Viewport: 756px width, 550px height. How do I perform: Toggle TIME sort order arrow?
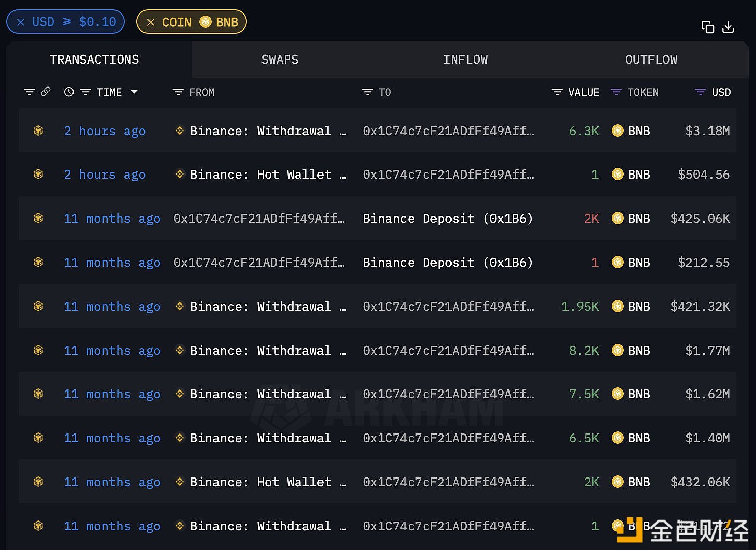point(134,92)
